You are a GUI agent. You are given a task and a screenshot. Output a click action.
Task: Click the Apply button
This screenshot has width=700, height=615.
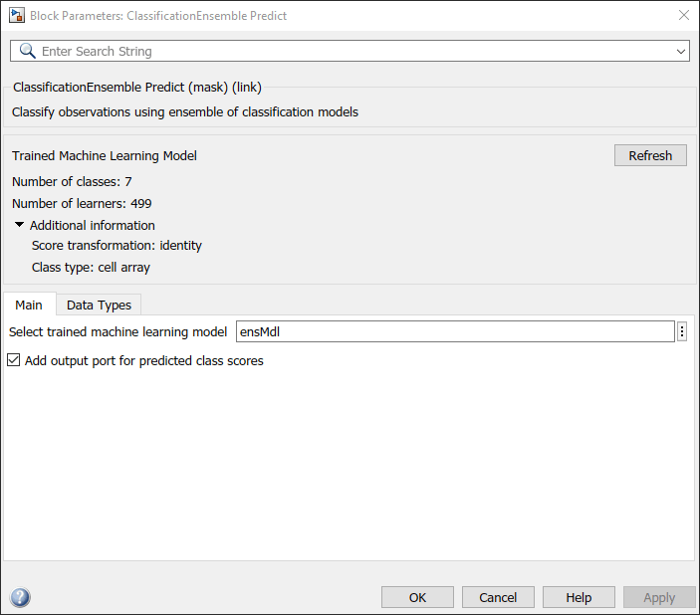[659, 597]
